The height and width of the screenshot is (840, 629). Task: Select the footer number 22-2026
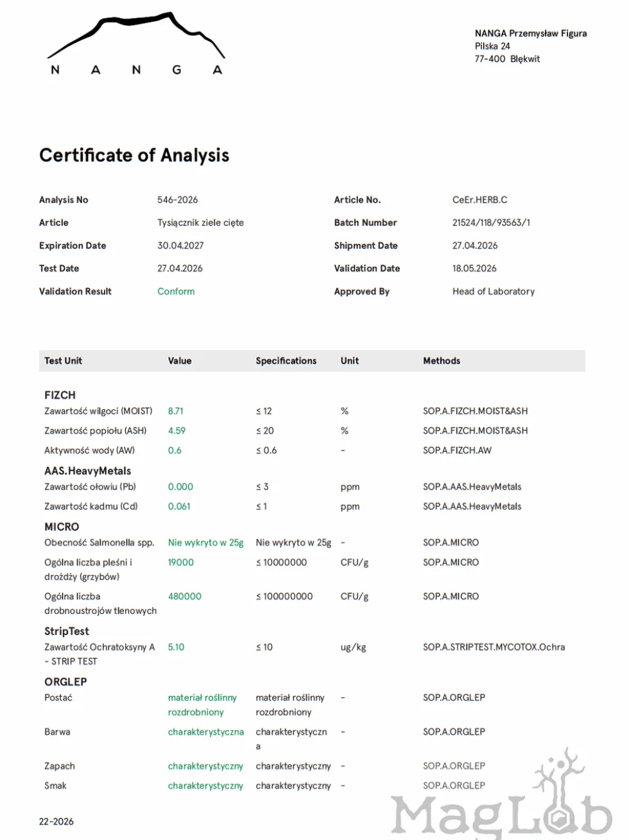(56, 821)
